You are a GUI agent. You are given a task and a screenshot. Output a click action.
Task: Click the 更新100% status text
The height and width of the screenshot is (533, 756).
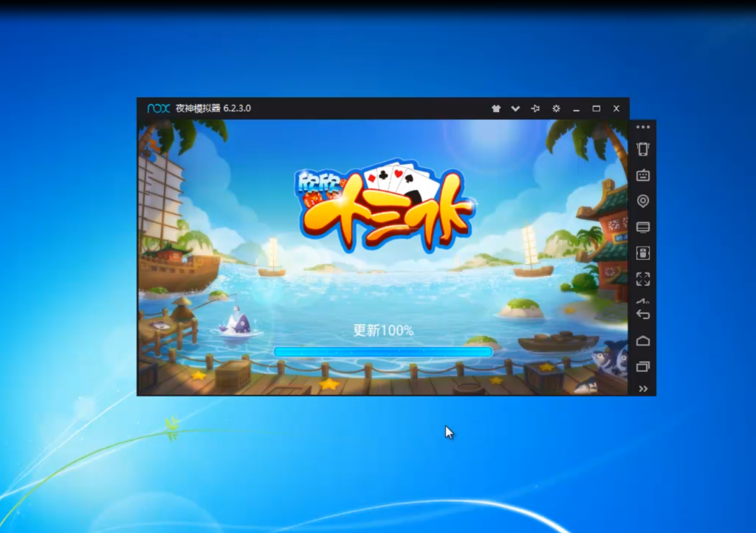click(x=383, y=331)
